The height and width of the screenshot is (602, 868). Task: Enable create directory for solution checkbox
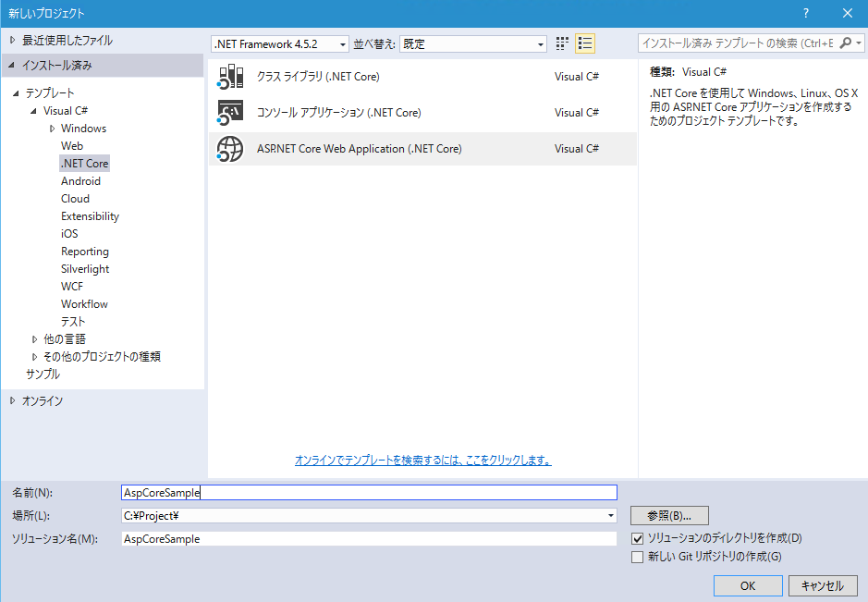tap(637, 538)
